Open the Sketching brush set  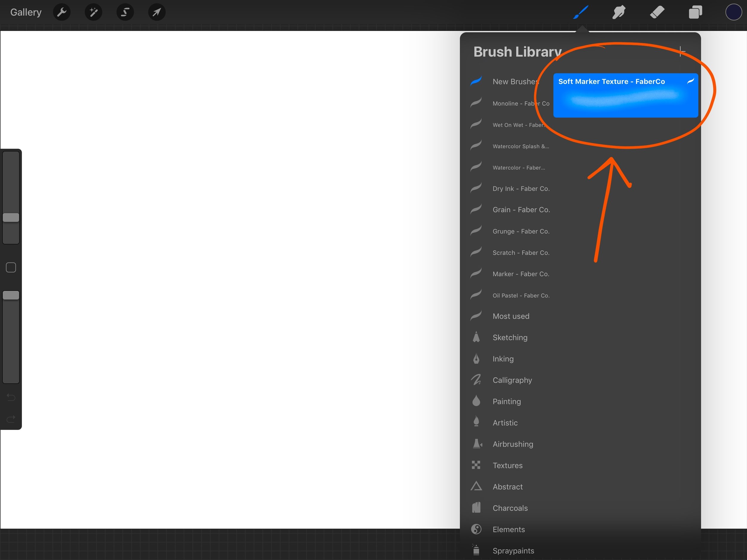click(x=509, y=337)
